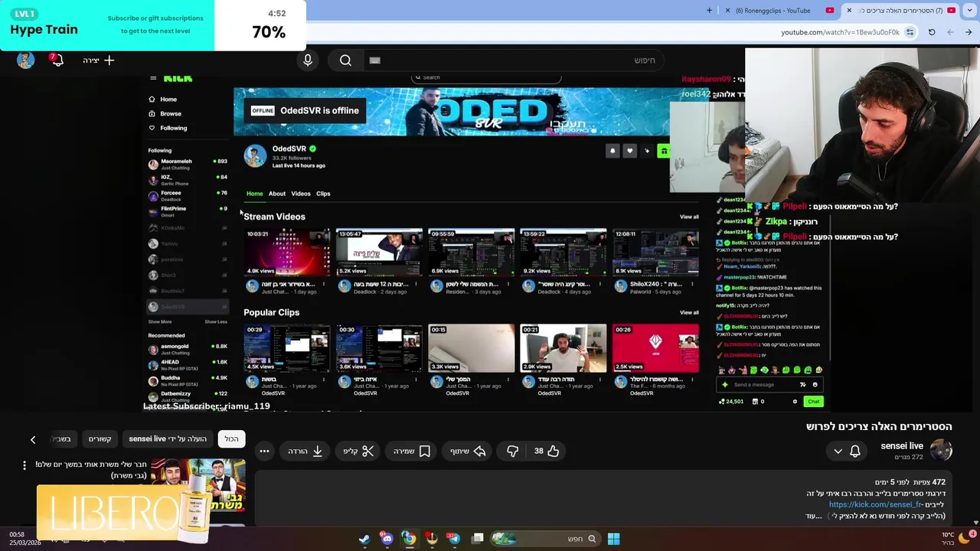Download the video with the download button
The width and height of the screenshot is (980, 551).
click(305, 451)
